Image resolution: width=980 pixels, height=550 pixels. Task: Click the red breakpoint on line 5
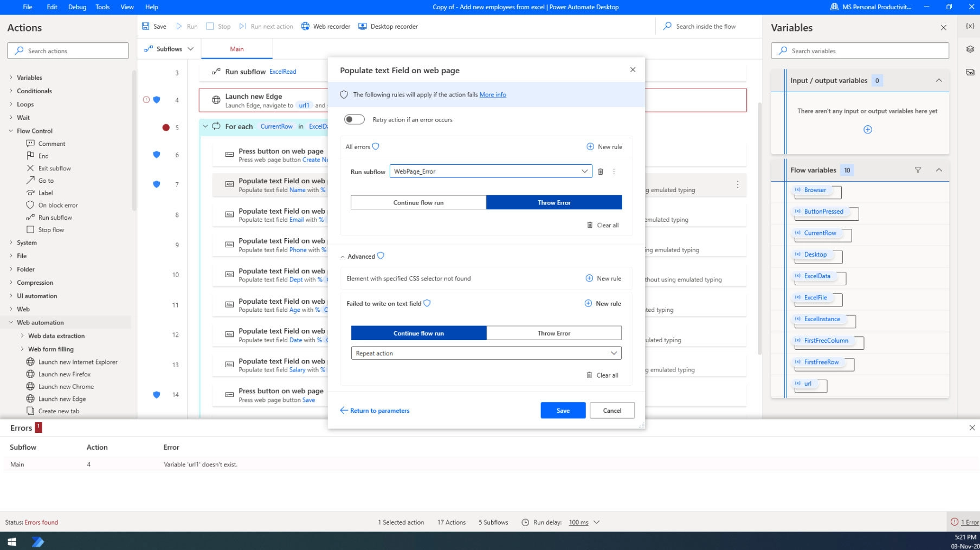click(x=166, y=127)
